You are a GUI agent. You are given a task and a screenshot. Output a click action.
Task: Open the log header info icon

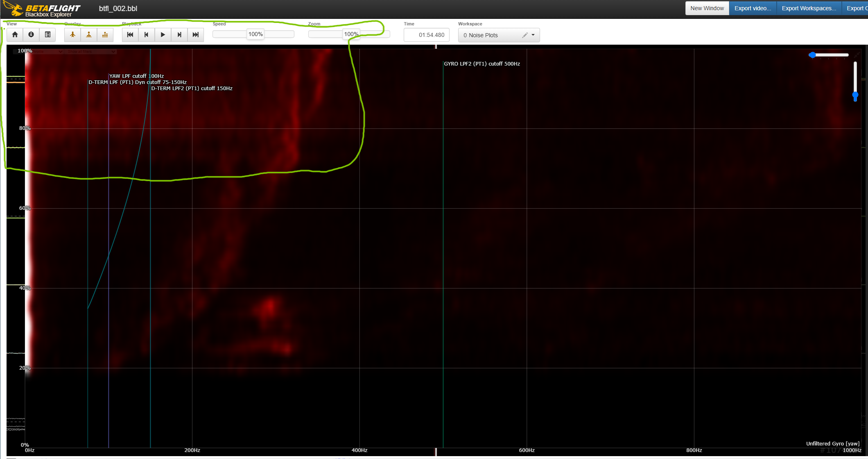31,35
